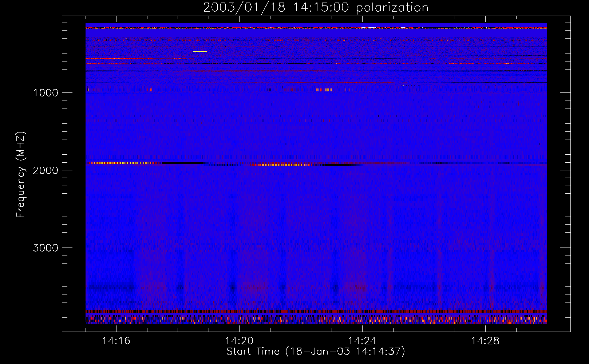
Task: Click the 3000 frequency tick label
Action: pos(46,248)
